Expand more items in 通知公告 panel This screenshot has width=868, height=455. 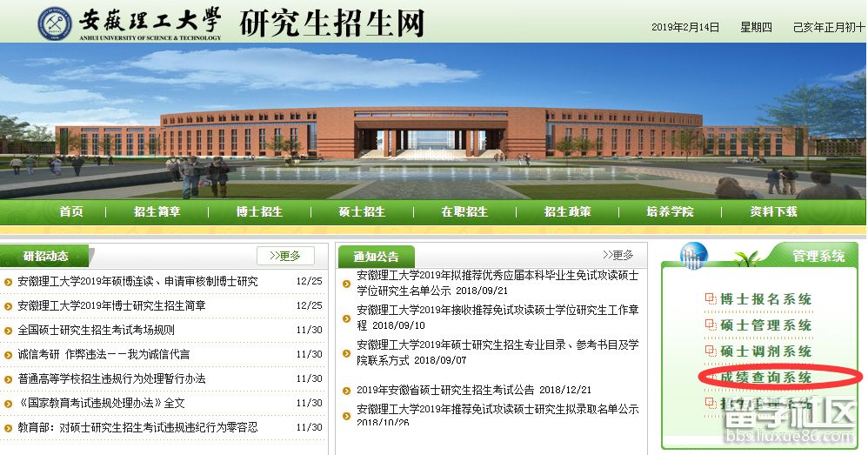[x=618, y=255]
